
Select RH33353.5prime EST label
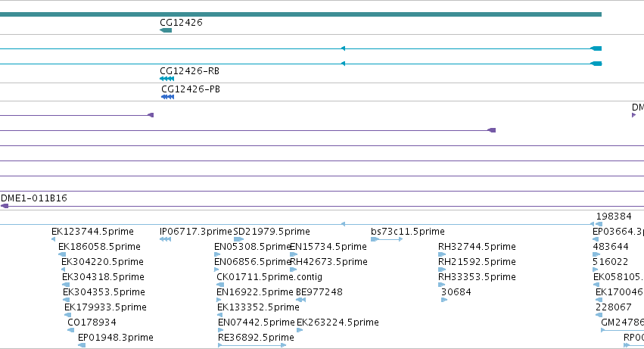click(x=477, y=277)
